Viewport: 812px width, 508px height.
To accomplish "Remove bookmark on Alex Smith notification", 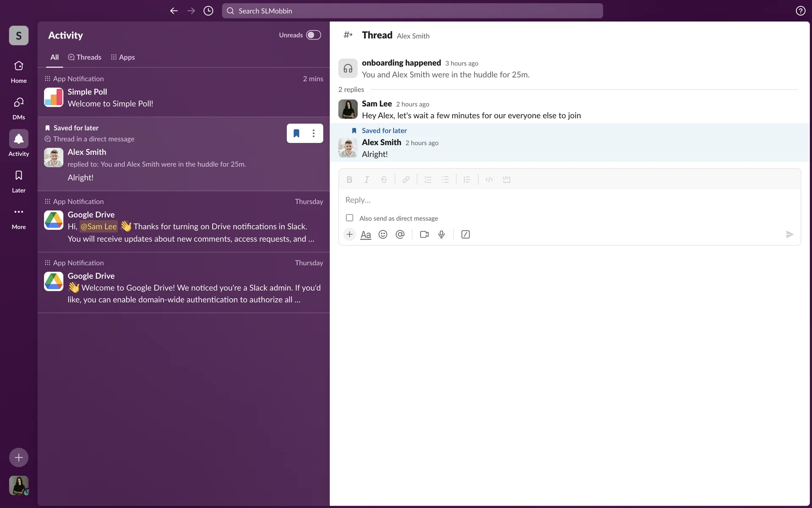I will click(x=296, y=133).
